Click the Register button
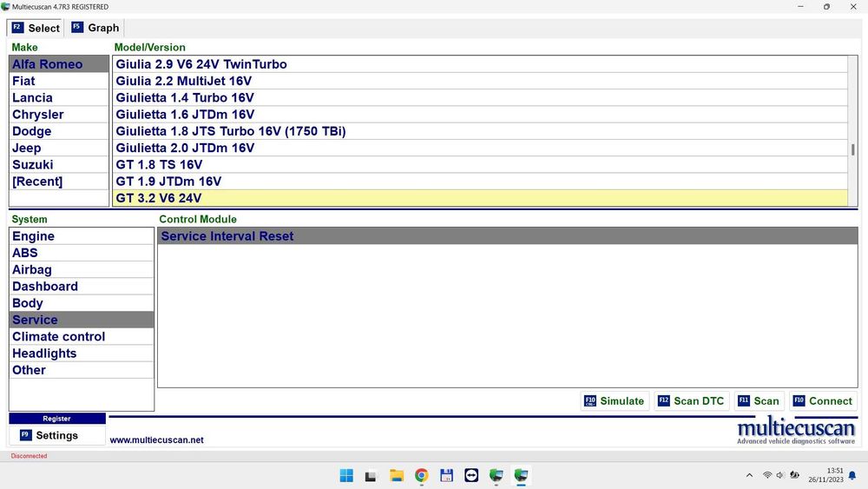 click(x=57, y=419)
